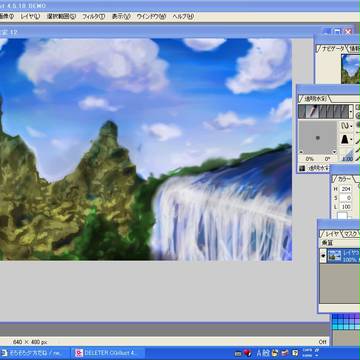The image size is (360, 360).
Task: Click the keyboard icon in system tray
Action: pos(238,353)
